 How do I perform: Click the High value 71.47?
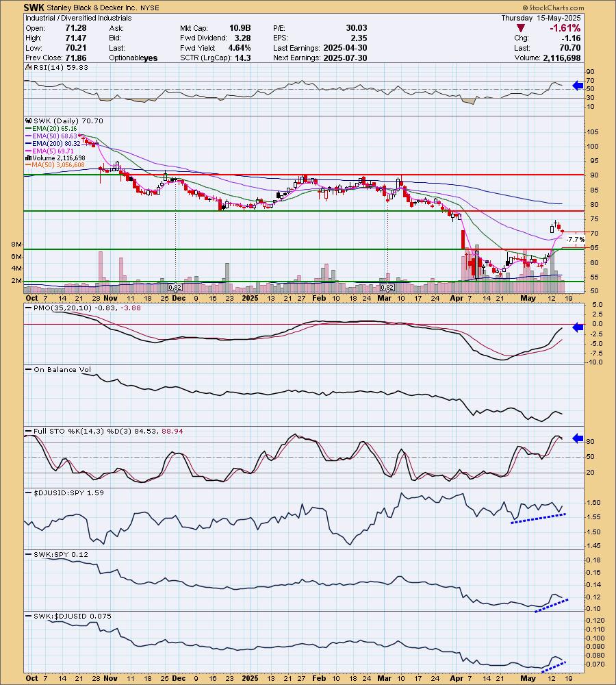[x=76, y=38]
